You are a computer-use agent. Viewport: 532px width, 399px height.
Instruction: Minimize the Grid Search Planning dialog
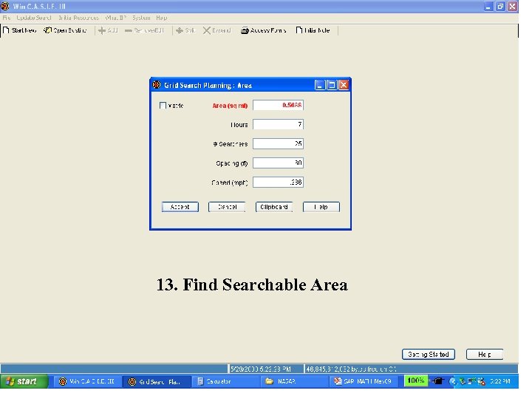pos(320,85)
